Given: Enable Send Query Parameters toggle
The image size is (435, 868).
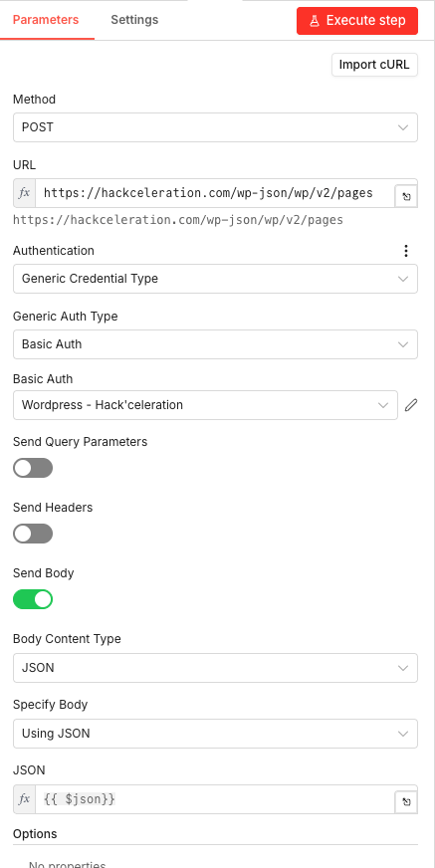Looking at the screenshot, I should click(x=33, y=468).
